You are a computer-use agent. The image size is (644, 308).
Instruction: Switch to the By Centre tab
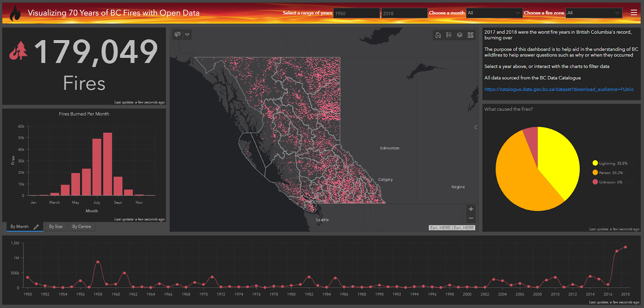point(81,227)
